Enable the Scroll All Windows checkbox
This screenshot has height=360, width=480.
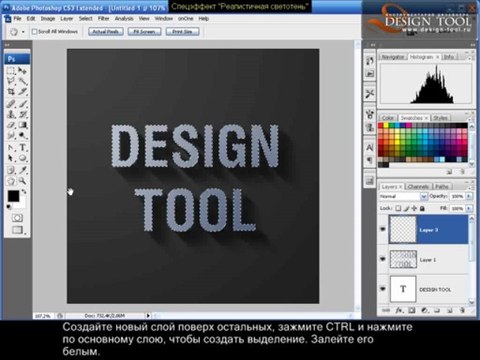[34, 31]
